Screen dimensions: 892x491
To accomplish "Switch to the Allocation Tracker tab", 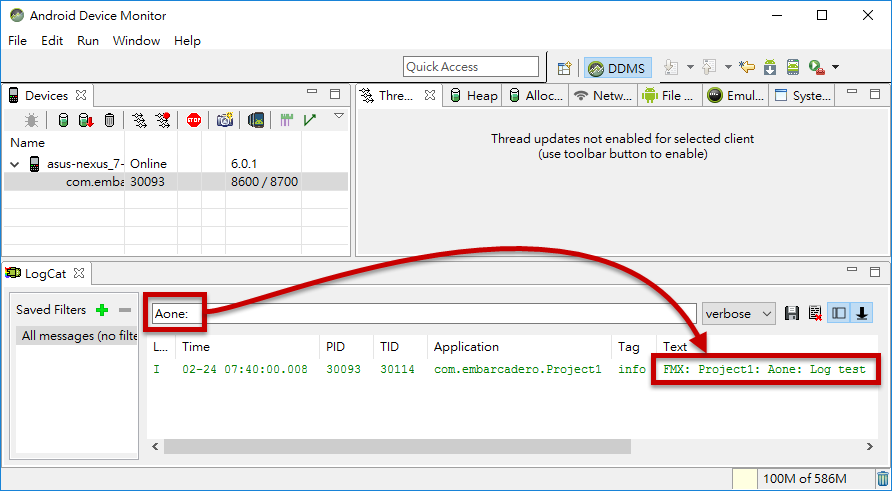I will coord(536,96).
